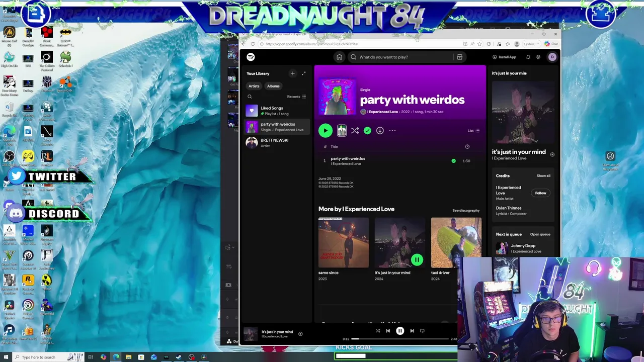Image resolution: width=644 pixels, height=362 pixels.
Task: Open I Experienced Love artist link in album header
Action: 382,112
